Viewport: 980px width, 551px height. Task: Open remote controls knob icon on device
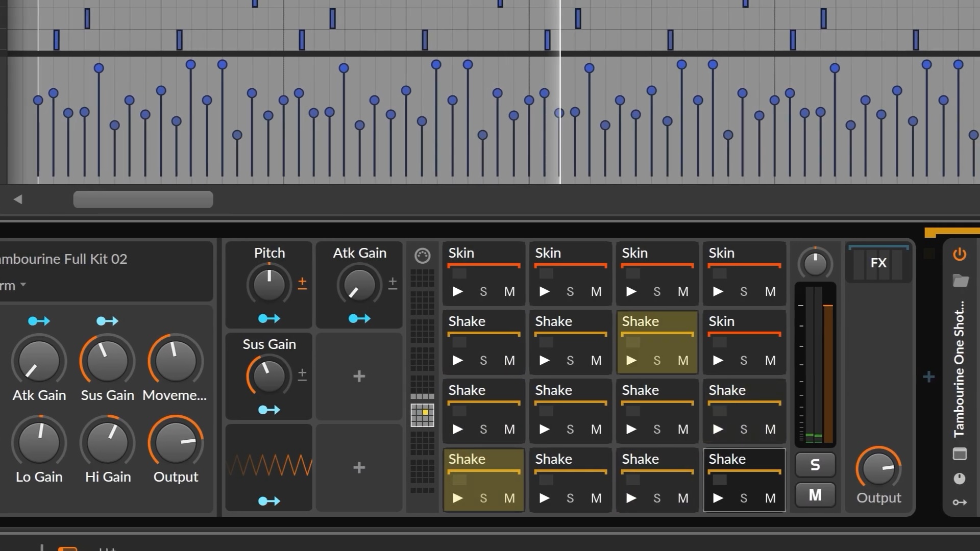coord(960,479)
